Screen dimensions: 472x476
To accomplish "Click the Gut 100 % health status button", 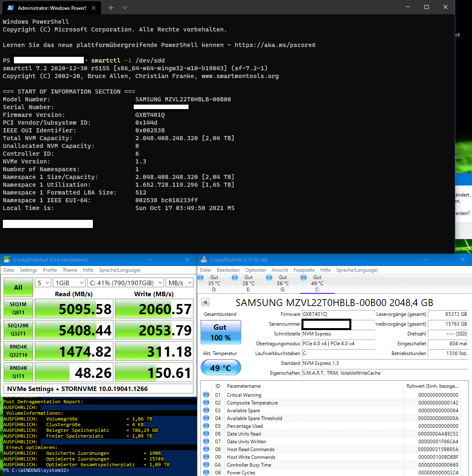I will pos(221,332).
